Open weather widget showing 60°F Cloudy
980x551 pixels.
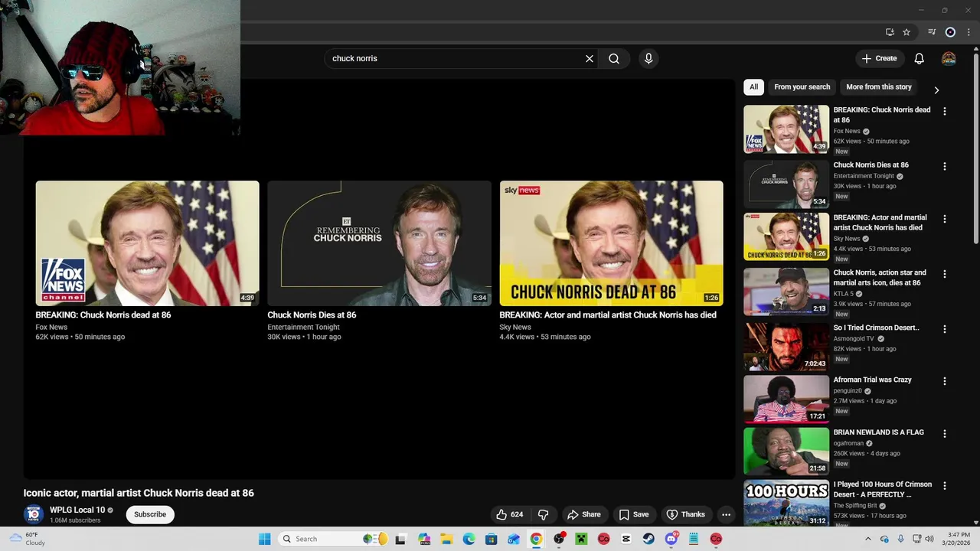coord(26,539)
